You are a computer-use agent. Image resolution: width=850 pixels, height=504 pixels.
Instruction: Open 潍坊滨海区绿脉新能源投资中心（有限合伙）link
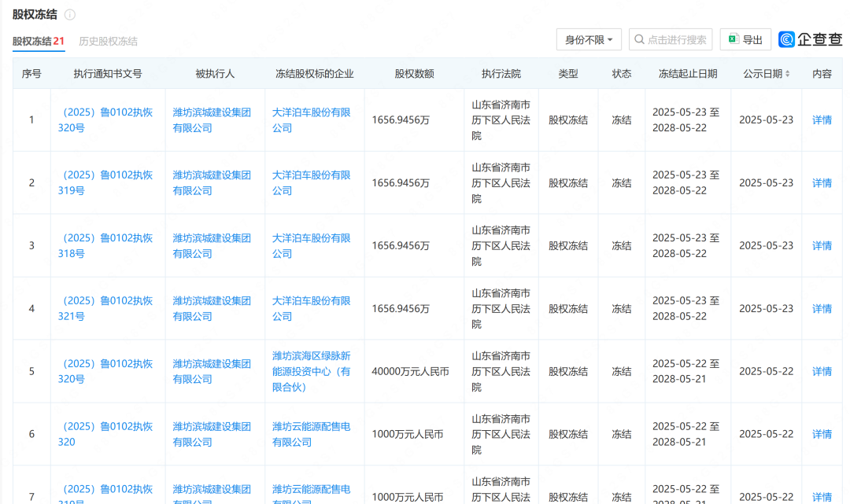311,371
